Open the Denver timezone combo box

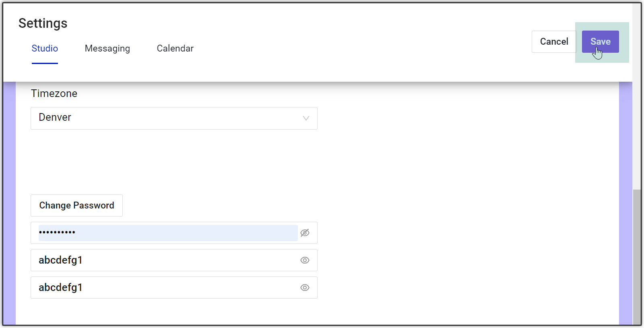169,118
